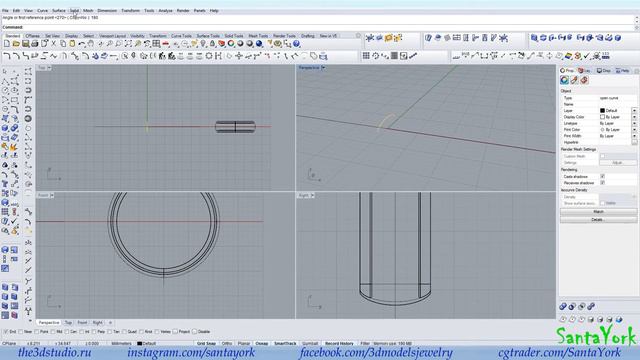
Task: Click the Circle tool in left sidebar
Action: (x=5, y=90)
